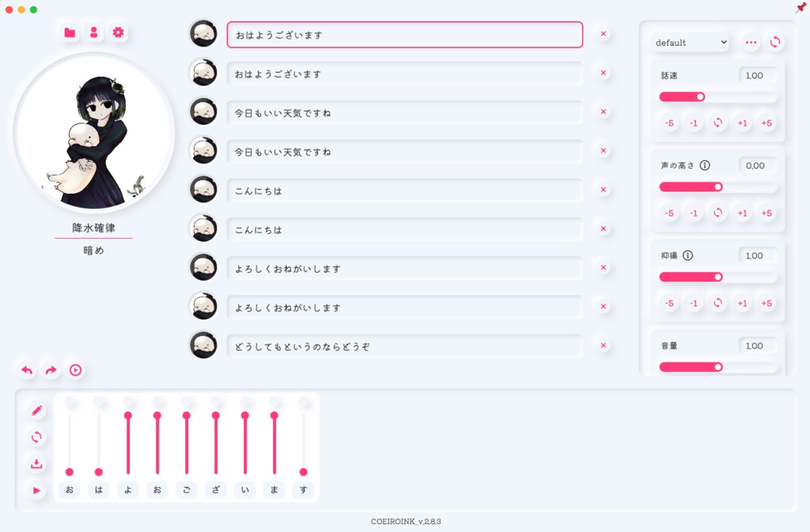Open the '...' more options button
This screenshot has width=810, height=532.
(749, 43)
